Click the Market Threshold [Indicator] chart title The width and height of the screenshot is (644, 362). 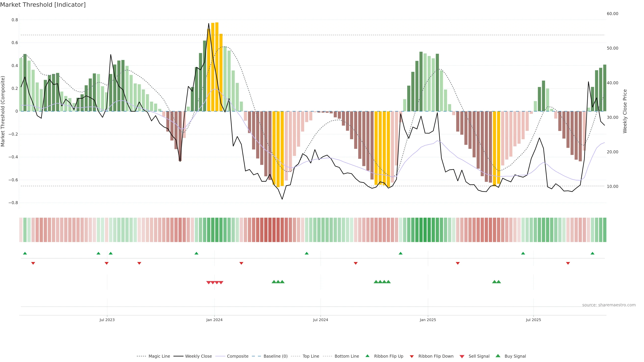pos(43,5)
